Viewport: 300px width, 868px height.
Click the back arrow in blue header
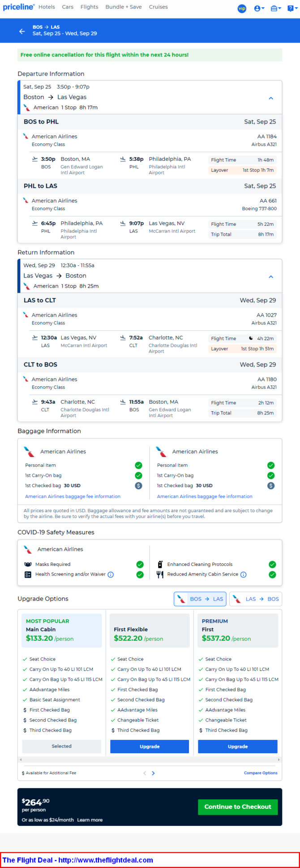pos(22,31)
